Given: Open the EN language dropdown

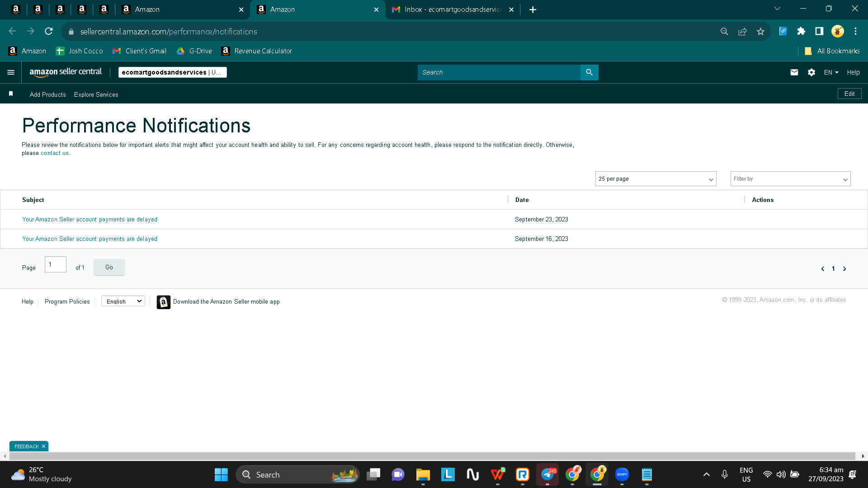Looking at the screenshot, I should point(831,72).
